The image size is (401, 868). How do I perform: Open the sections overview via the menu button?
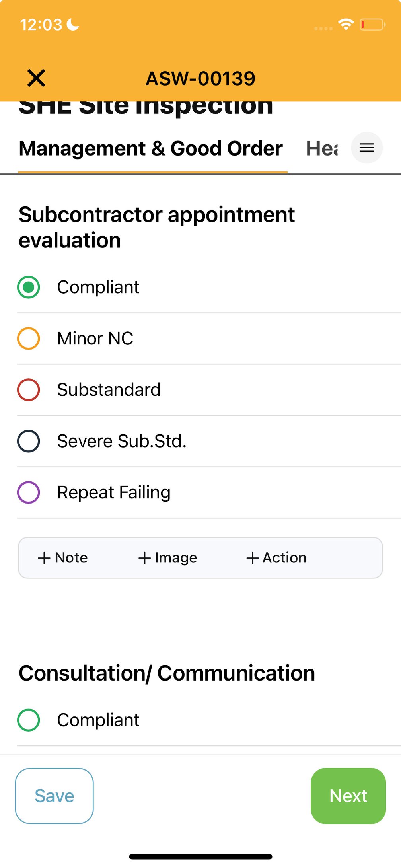[x=366, y=148]
